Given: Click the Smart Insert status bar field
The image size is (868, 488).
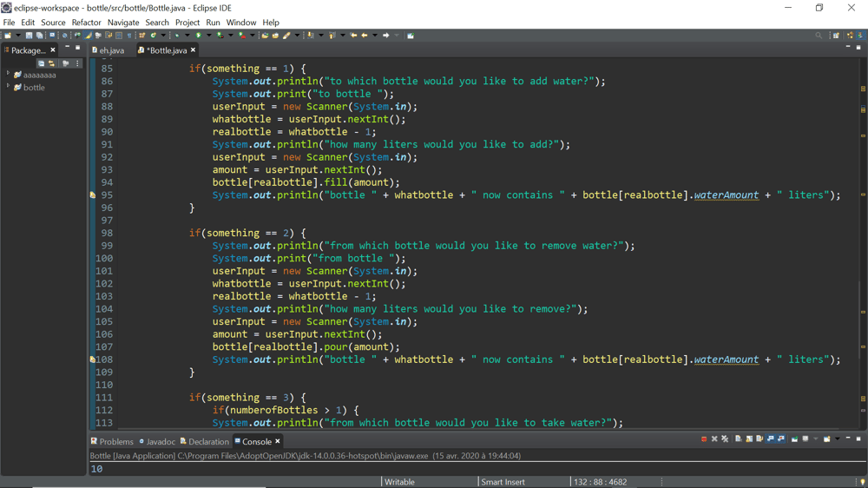Looking at the screenshot, I should 503,482.
